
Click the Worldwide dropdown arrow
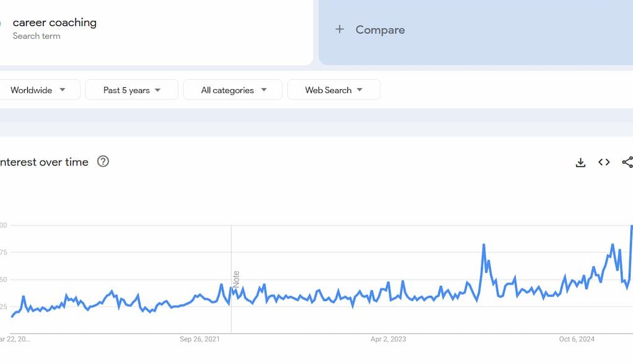pos(62,90)
